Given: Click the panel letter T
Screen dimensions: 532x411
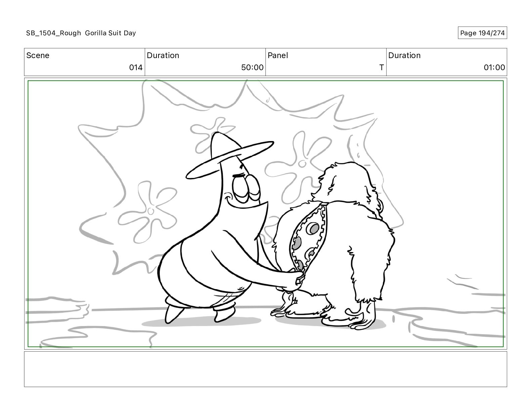Looking at the screenshot, I should tap(382, 67).
